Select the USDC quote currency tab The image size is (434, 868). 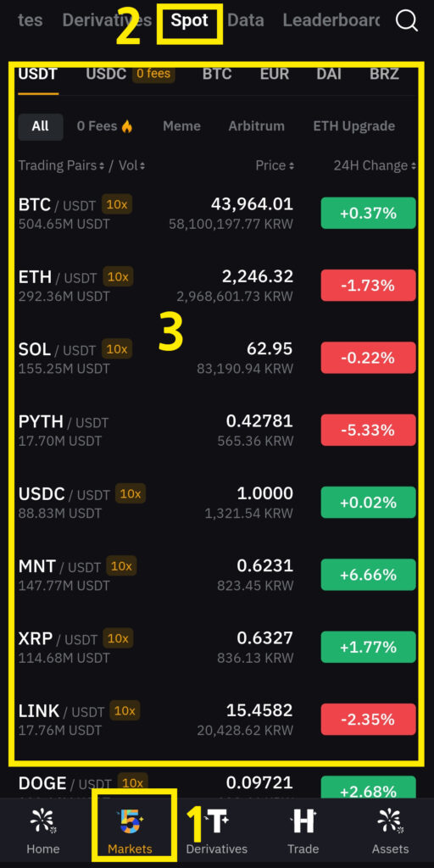[x=106, y=74]
